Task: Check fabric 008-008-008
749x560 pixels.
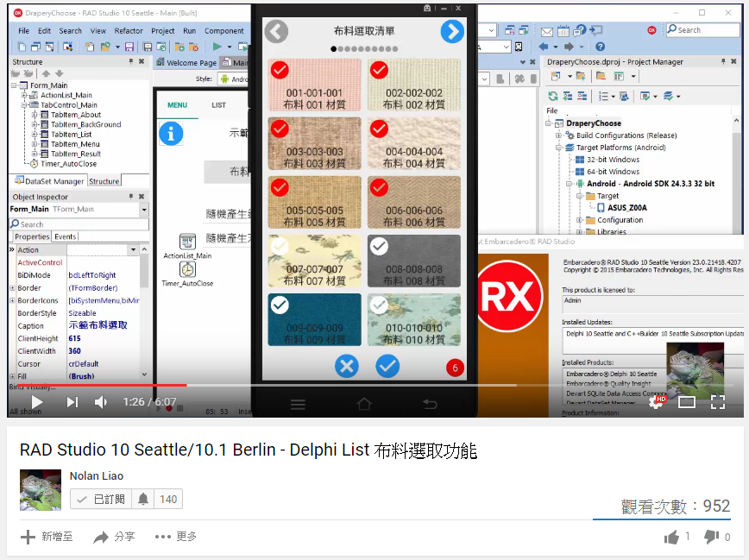Action: click(x=379, y=247)
